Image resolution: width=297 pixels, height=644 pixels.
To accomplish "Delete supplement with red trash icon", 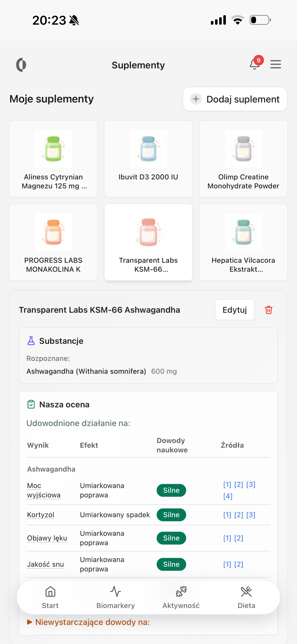I will point(268,310).
